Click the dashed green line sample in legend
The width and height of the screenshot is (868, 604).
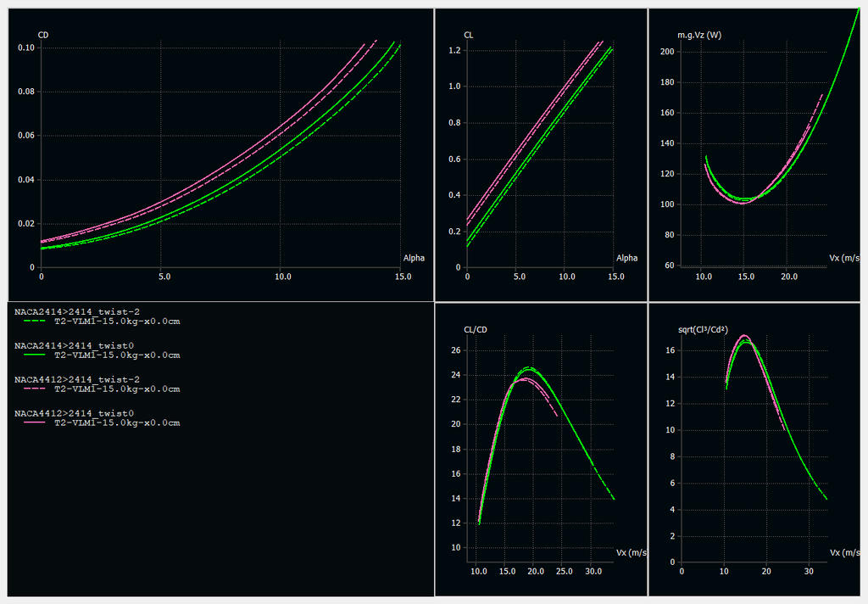click(34, 322)
